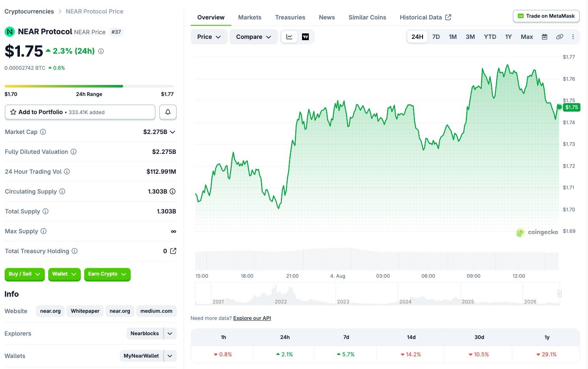The image size is (588, 369).
Task: Click the 14d 14.2% change value
Action: pyautogui.click(x=411, y=355)
